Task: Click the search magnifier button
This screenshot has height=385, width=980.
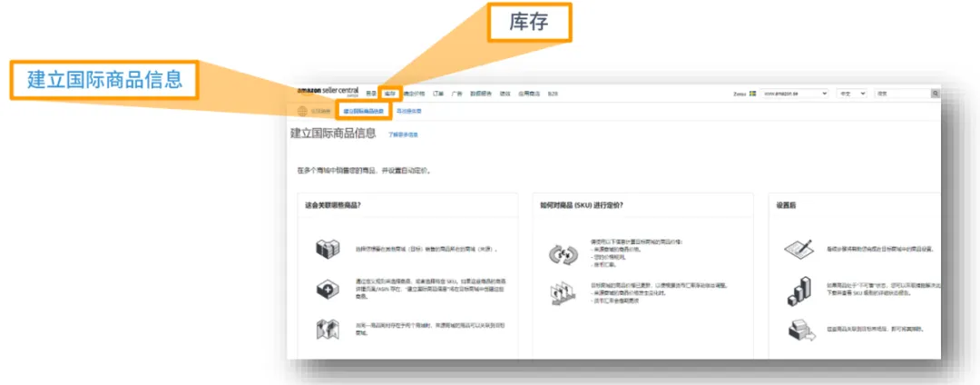Action: [935, 93]
